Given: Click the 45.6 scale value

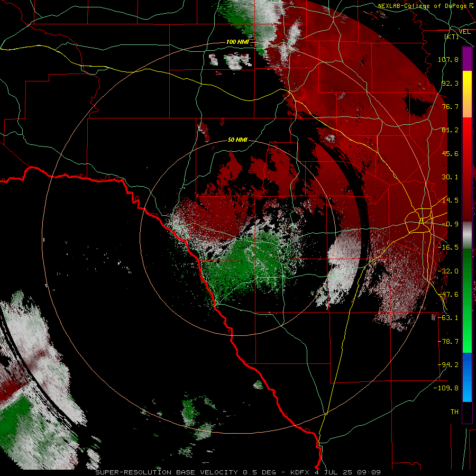Looking at the screenshot, I should tap(450, 153).
